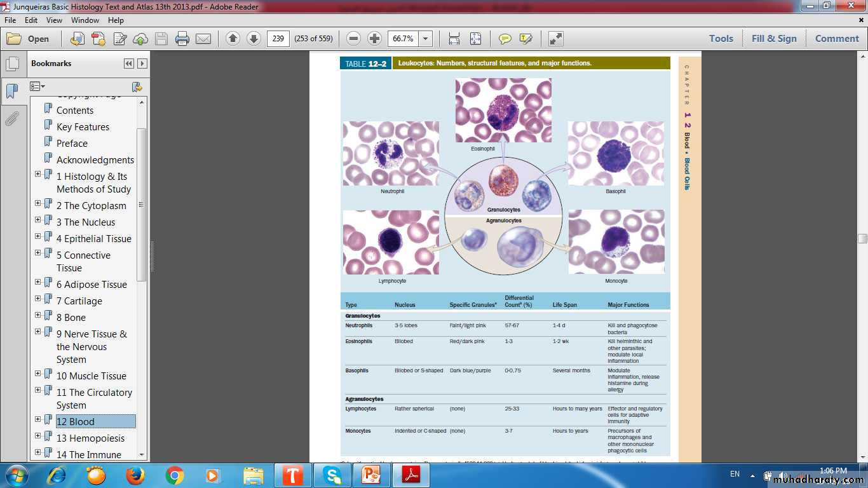Expand the 12 Blood bookmark

point(37,419)
